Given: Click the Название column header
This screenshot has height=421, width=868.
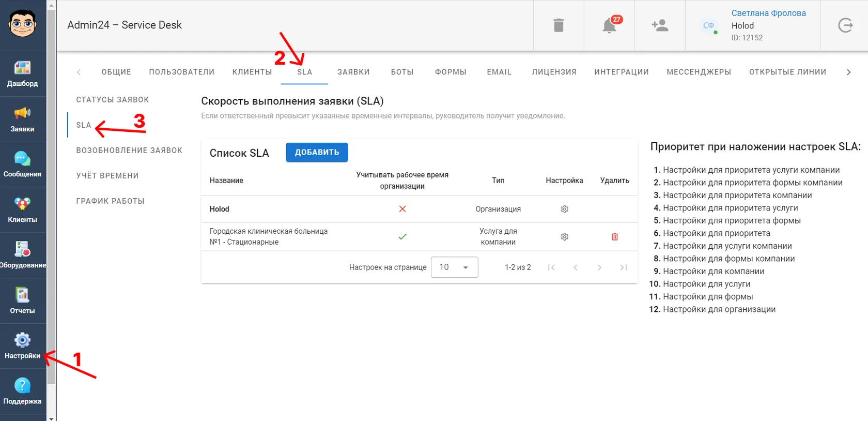Looking at the screenshot, I should pyautogui.click(x=226, y=181).
